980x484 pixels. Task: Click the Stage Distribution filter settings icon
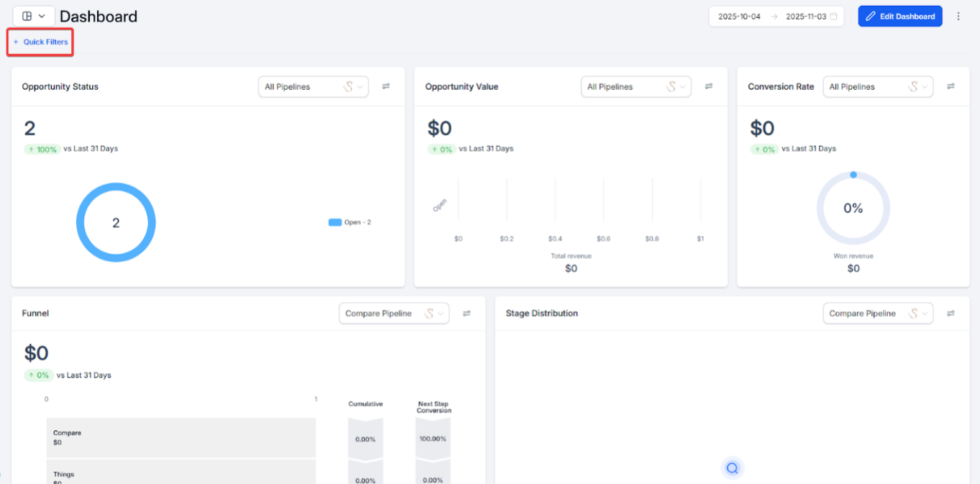tap(950, 314)
